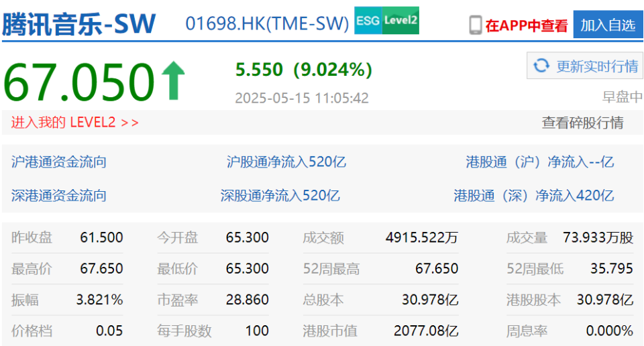This screenshot has height=346, width=644.
Task: Click 成交量 value 73.933万股
Action: pyautogui.click(x=598, y=237)
